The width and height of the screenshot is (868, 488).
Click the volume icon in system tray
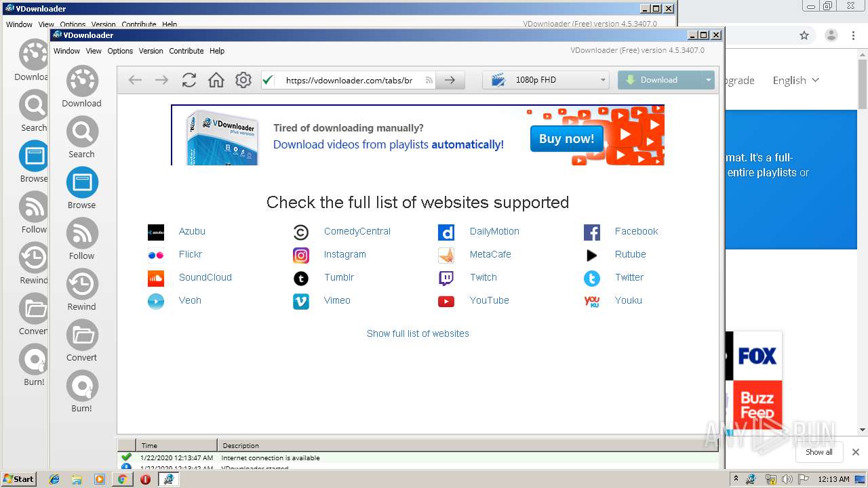(x=787, y=479)
